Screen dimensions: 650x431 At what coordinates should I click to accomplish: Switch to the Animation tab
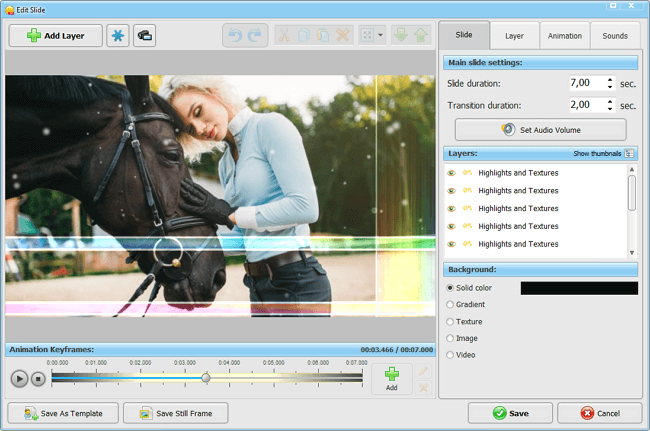coord(565,36)
